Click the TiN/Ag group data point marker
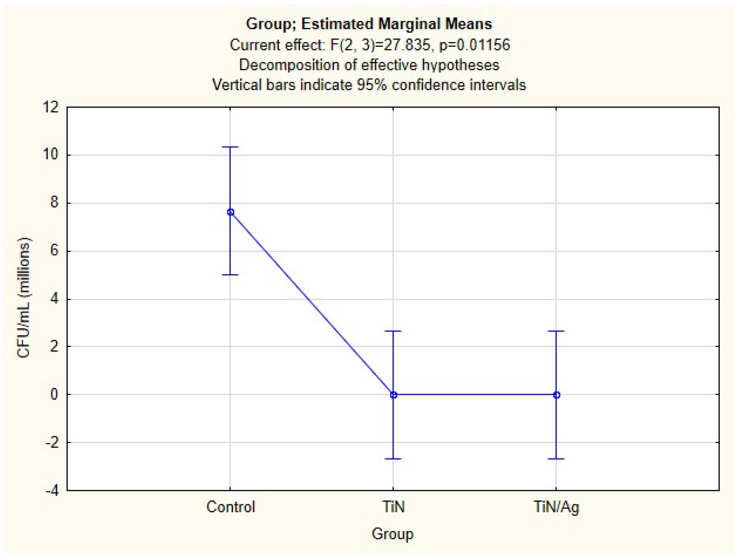 click(x=556, y=395)
